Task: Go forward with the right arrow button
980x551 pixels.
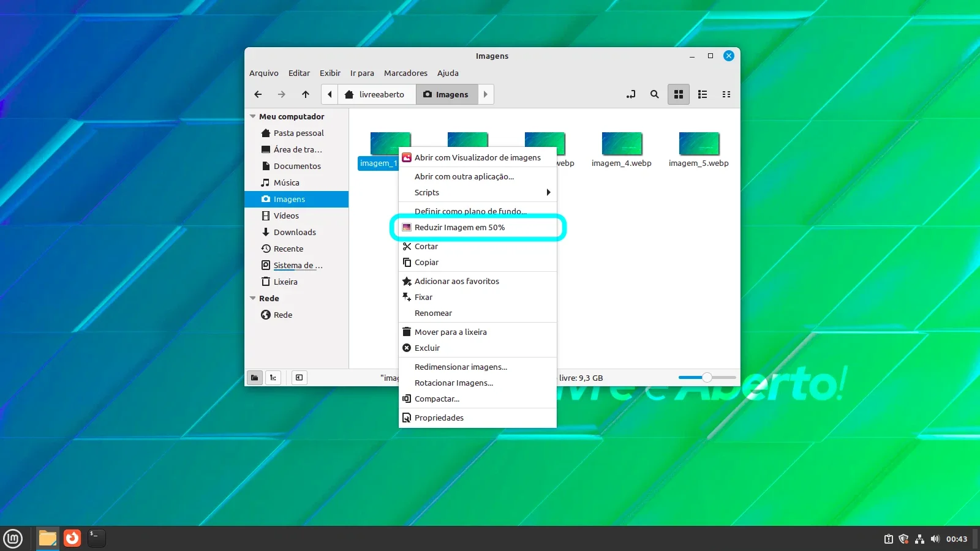Action: coord(282,94)
